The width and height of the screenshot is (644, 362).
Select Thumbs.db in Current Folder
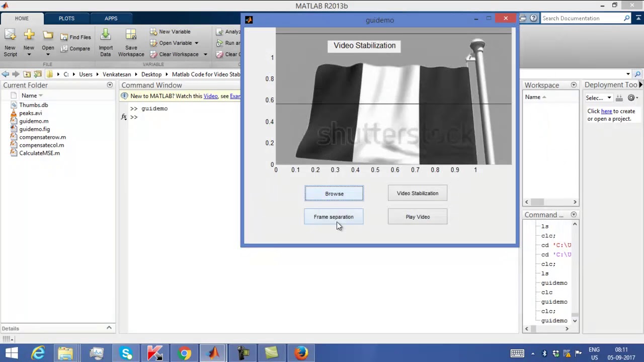(34, 105)
